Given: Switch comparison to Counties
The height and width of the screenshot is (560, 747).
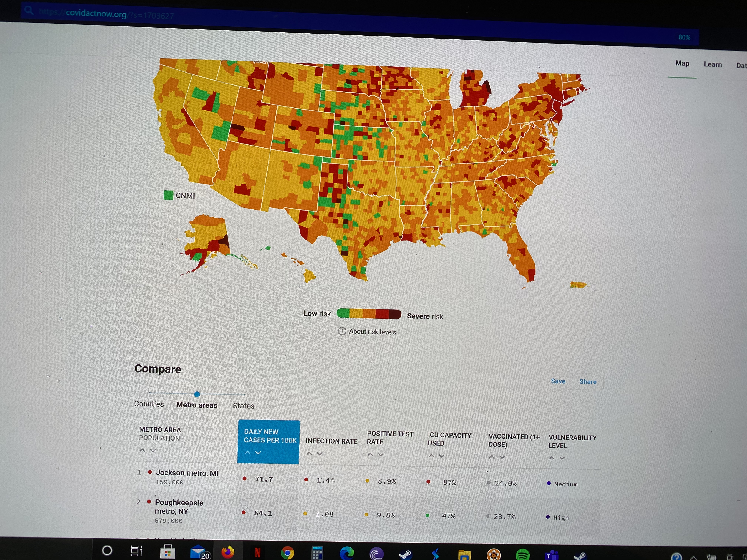Looking at the screenshot, I should point(149,404).
